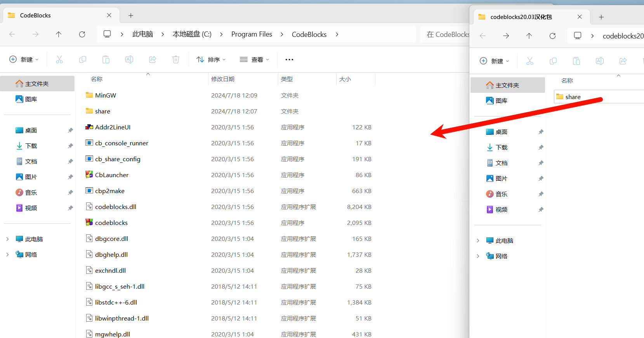Select the codeblocks application icon
The width and height of the screenshot is (644, 338).
(89, 223)
